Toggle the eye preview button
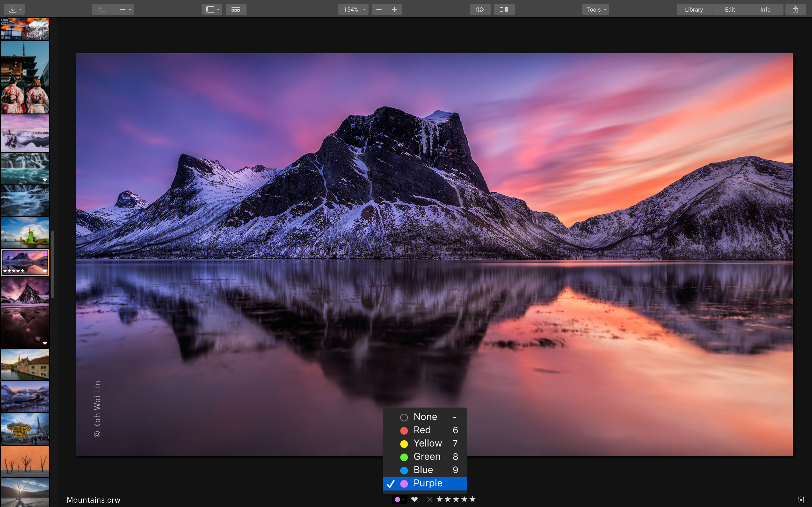This screenshot has width=812, height=507. pyautogui.click(x=479, y=9)
